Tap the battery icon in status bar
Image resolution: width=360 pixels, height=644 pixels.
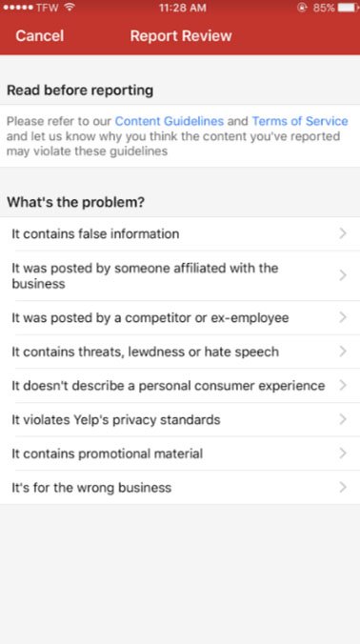(x=349, y=8)
